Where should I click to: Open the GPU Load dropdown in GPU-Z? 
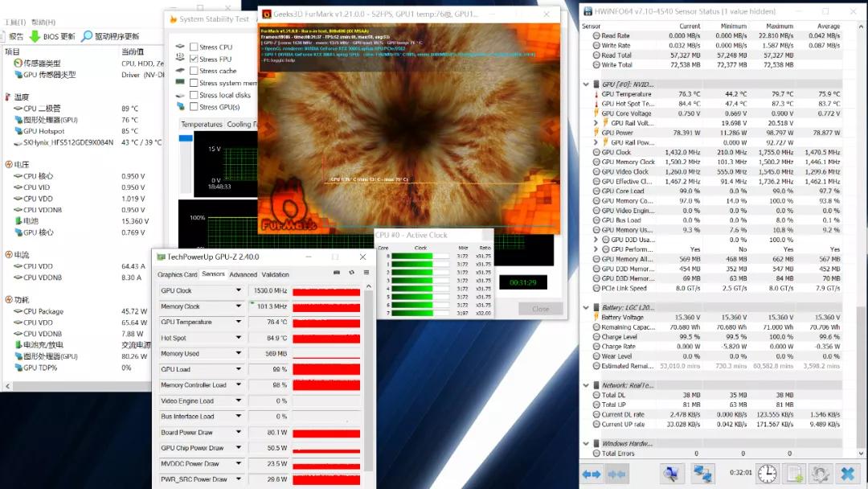click(x=239, y=369)
